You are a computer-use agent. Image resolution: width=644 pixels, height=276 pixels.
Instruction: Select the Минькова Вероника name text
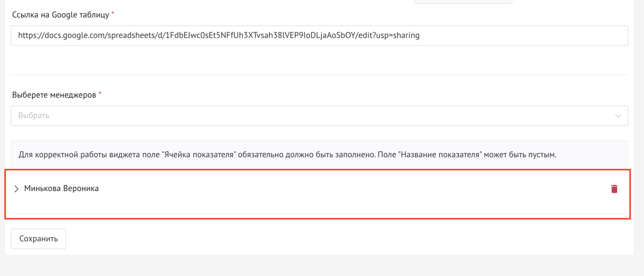pos(61,188)
